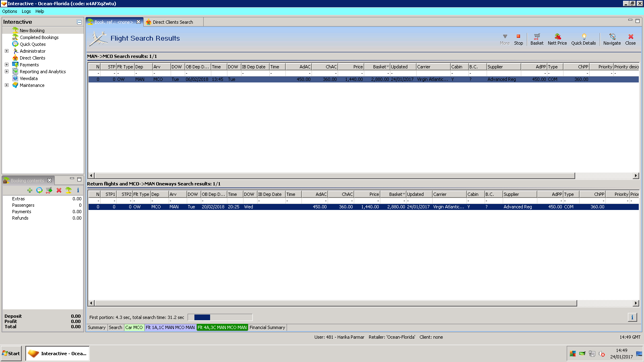This screenshot has width=644, height=362.
Task: Click the Quick Details lightbulb icon
Action: [x=584, y=39]
